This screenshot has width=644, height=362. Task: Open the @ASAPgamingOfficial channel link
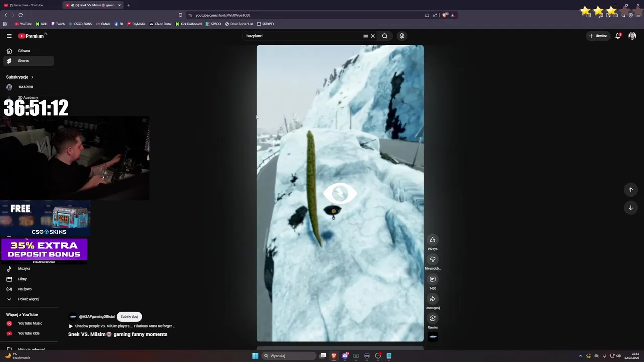coord(97,317)
